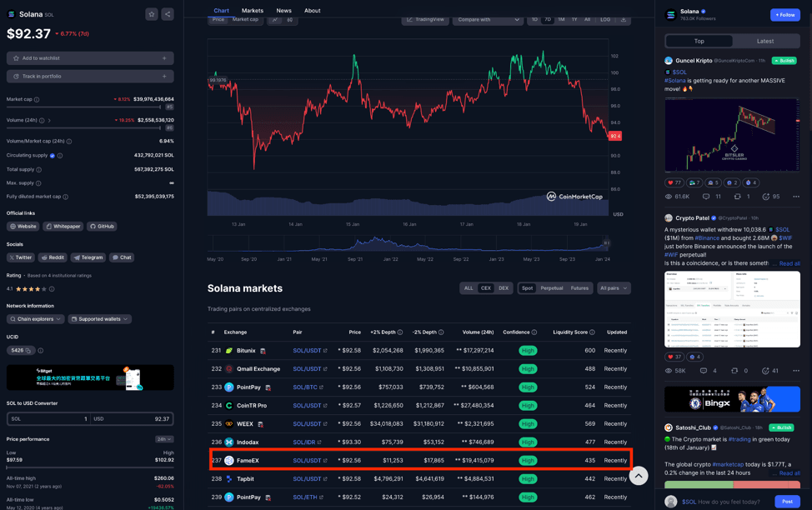Open the Compare with dropdown
This screenshot has height=510, width=812.
(488, 19)
